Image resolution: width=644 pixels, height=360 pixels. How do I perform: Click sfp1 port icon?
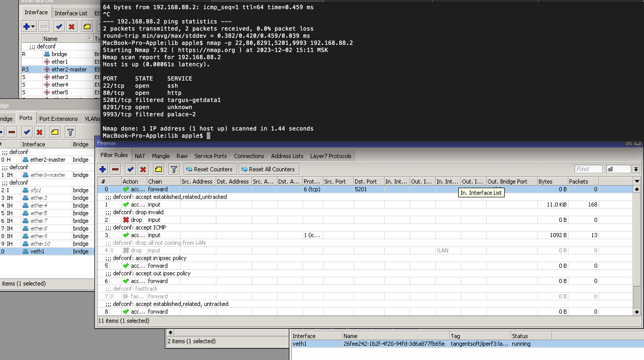coord(26,190)
